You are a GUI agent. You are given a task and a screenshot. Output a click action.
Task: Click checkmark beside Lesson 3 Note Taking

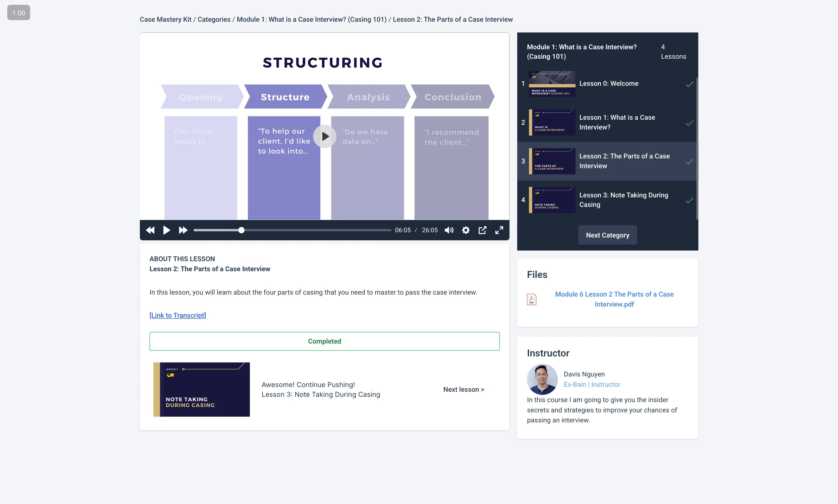[689, 201]
